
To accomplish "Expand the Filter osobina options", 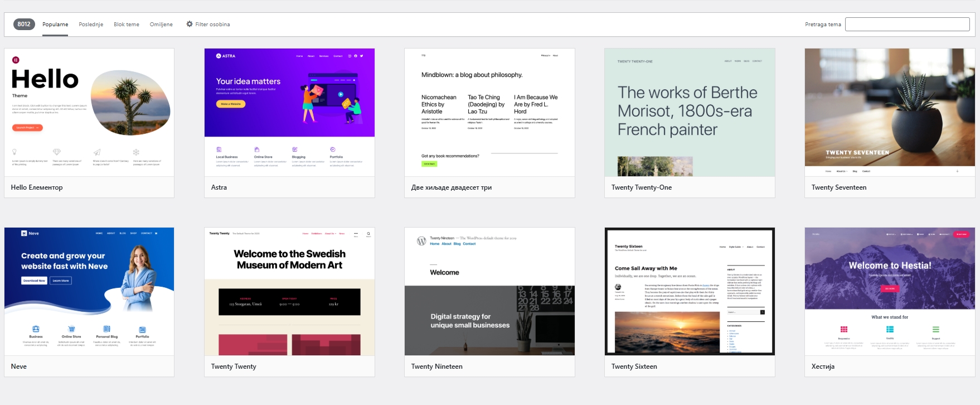I will pos(212,25).
